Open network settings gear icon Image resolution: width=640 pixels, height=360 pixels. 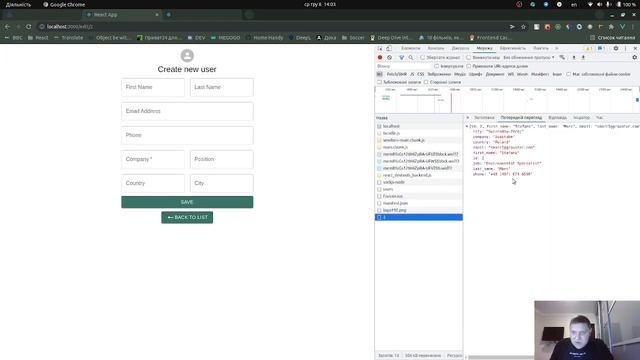click(x=634, y=58)
